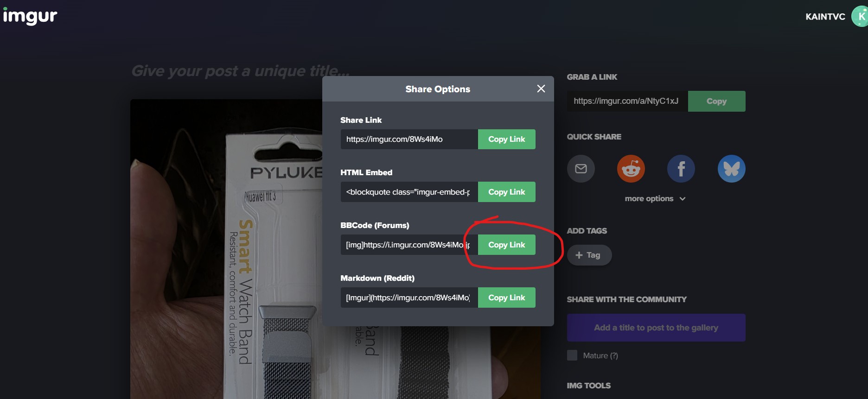Click the post title placeholder field
The width and height of the screenshot is (868, 399).
pyautogui.click(x=240, y=71)
